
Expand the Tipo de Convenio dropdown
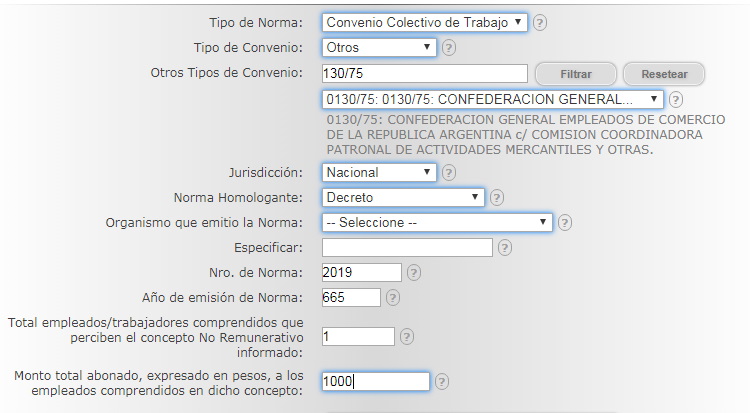[x=380, y=47]
